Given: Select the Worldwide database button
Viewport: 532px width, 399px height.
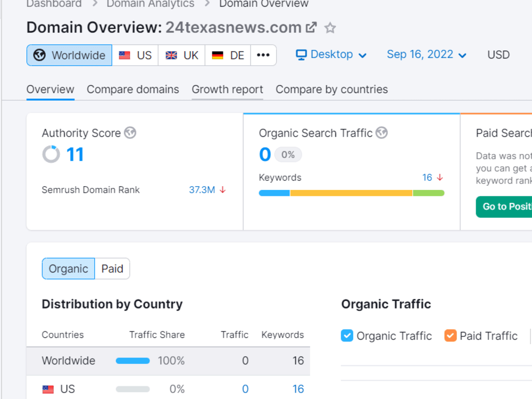Looking at the screenshot, I should (x=70, y=55).
